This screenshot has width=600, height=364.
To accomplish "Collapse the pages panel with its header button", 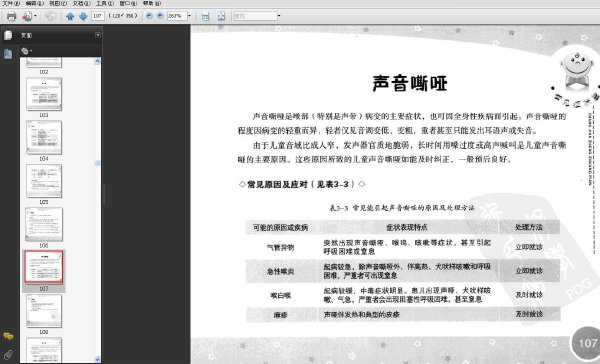I will pos(98,35).
